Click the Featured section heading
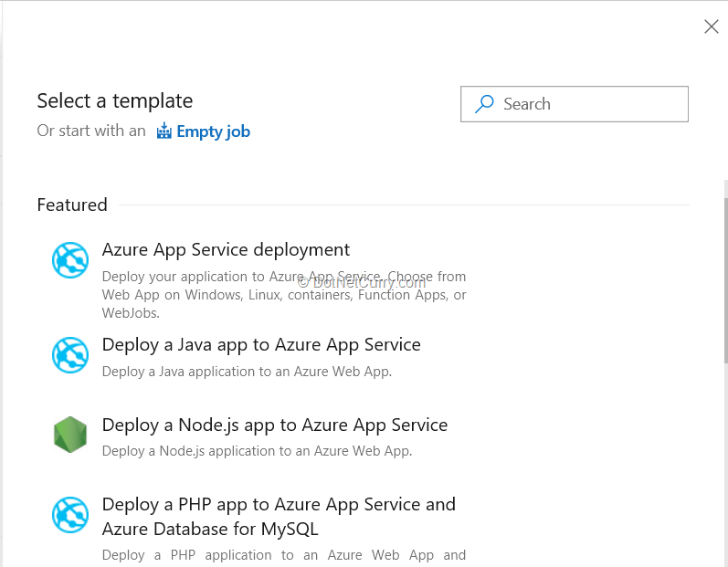This screenshot has height=567, width=728. pos(72,205)
